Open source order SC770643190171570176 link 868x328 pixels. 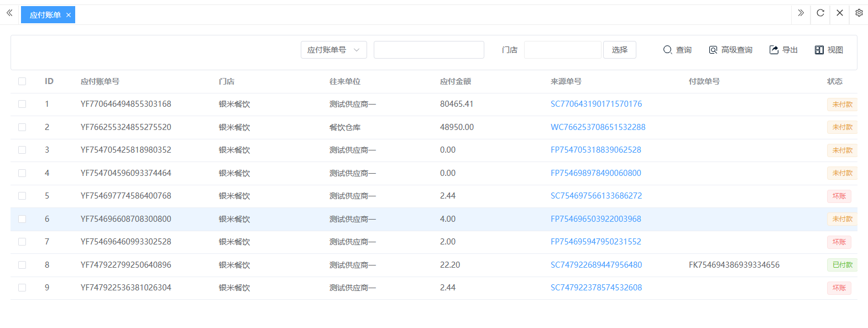pyautogui.click(x=596, y=104)
